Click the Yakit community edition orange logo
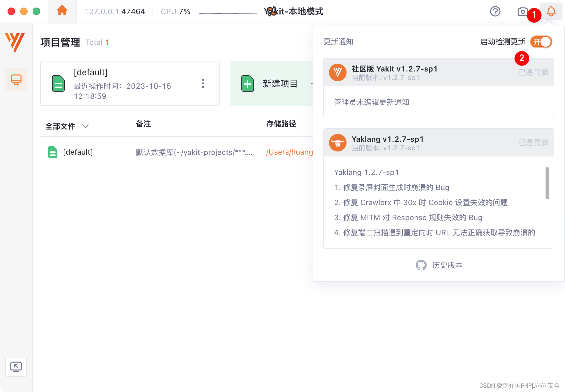 pyautogui.click(x=337, y=72)
